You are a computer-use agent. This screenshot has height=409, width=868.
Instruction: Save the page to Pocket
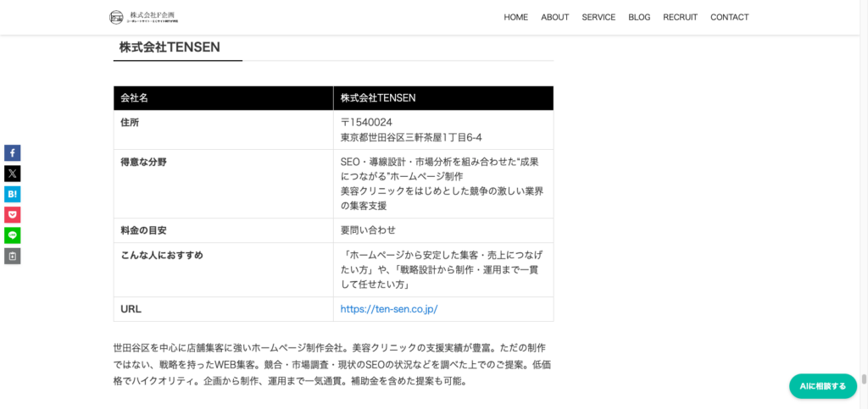click(x=12, y=215)
